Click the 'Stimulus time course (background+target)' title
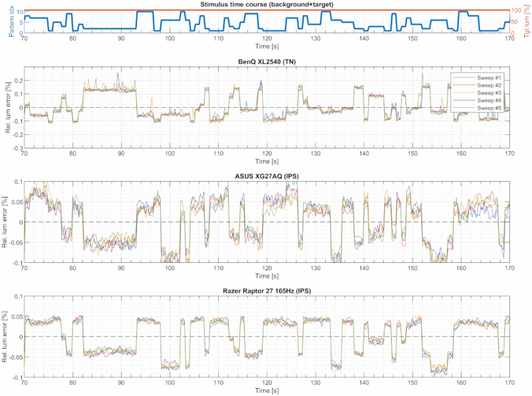Image resolution: width=532 pixels, height=396 pixels. point(267,5)
